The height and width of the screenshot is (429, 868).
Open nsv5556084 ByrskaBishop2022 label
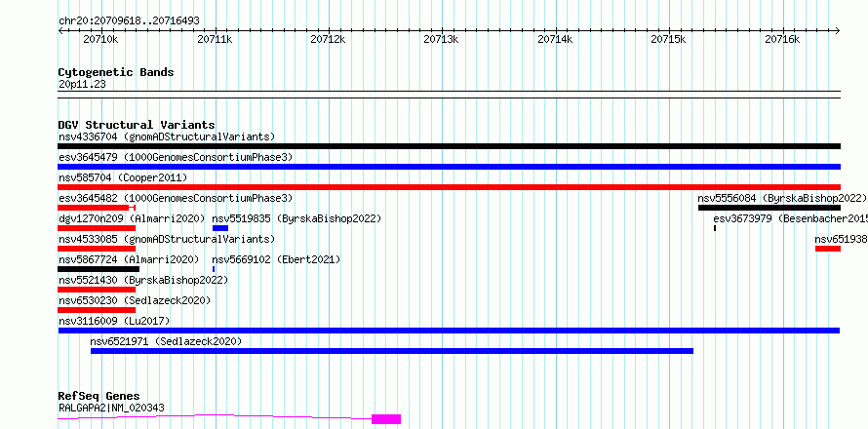[781, 198]
